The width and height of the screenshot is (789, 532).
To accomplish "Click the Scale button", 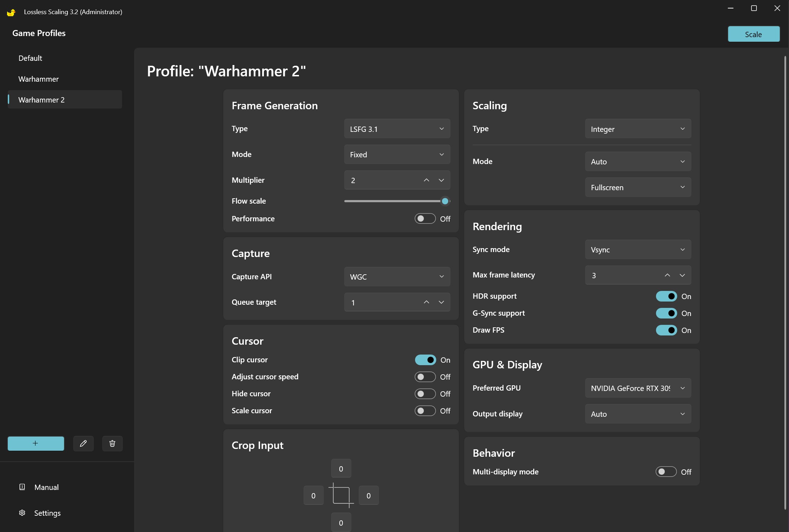I will tap(754, 34).
